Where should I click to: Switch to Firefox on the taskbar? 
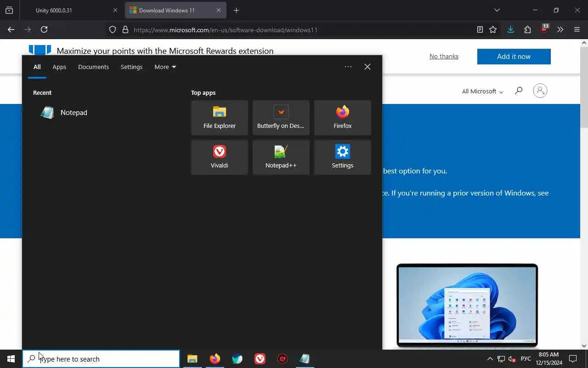[215, 359]
